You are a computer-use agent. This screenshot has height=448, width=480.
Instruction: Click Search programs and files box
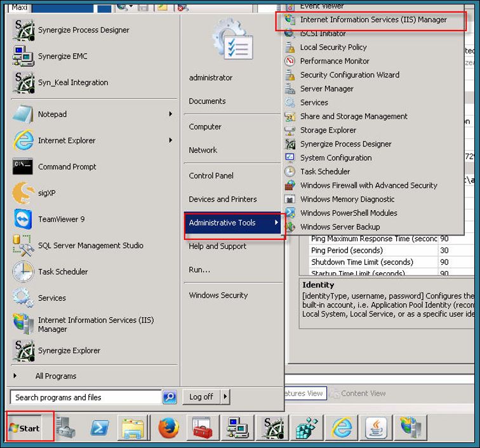[86, 397]
